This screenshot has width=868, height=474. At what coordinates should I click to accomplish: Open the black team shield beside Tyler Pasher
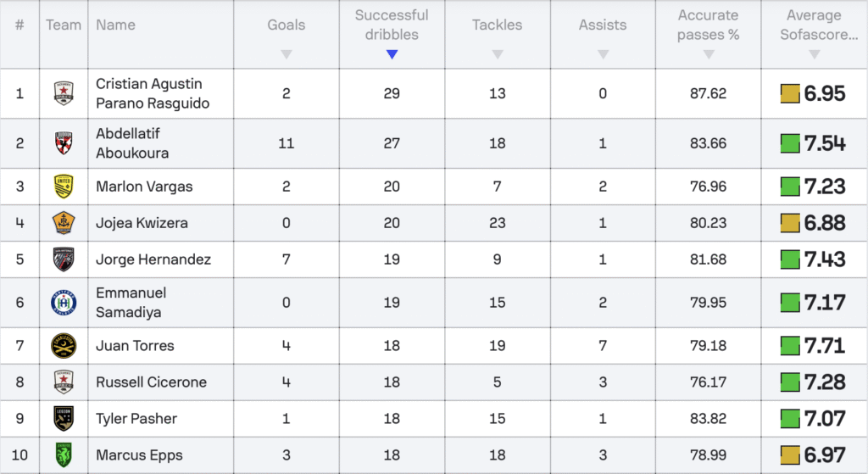(x=64, y=418)
